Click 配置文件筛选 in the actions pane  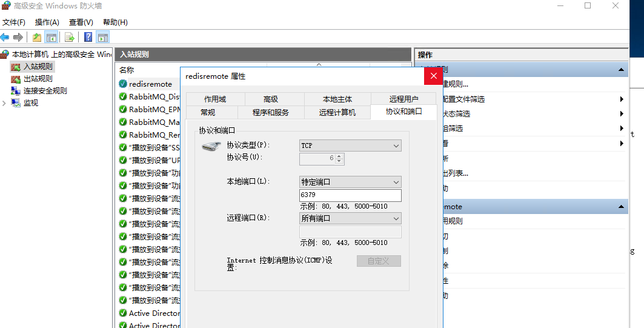[x=463, y=99]
